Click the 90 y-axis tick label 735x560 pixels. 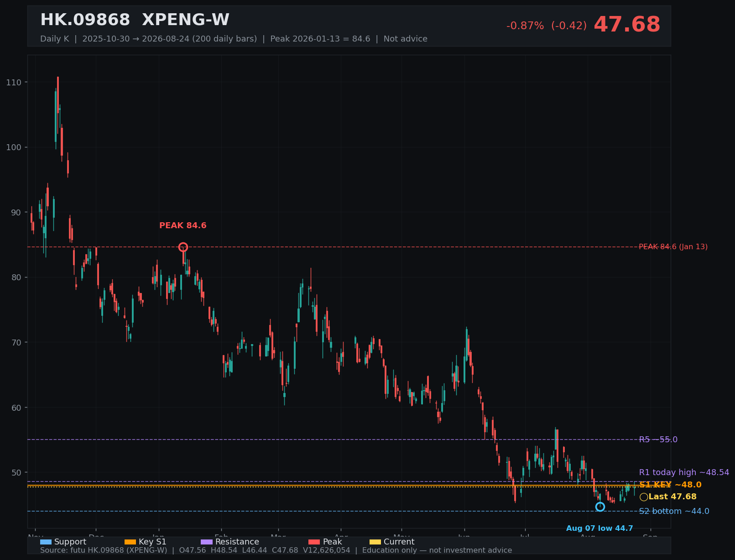pos(16,212)
